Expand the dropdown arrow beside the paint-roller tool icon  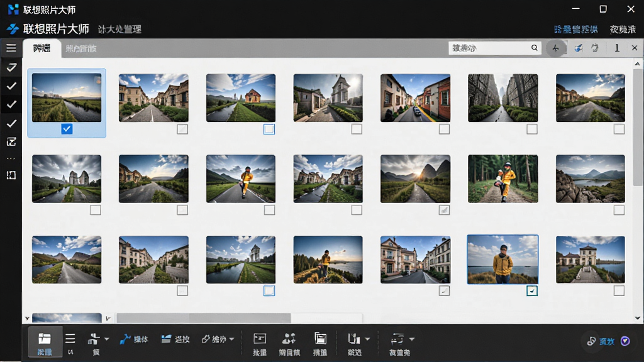click(x=107, y=339)
